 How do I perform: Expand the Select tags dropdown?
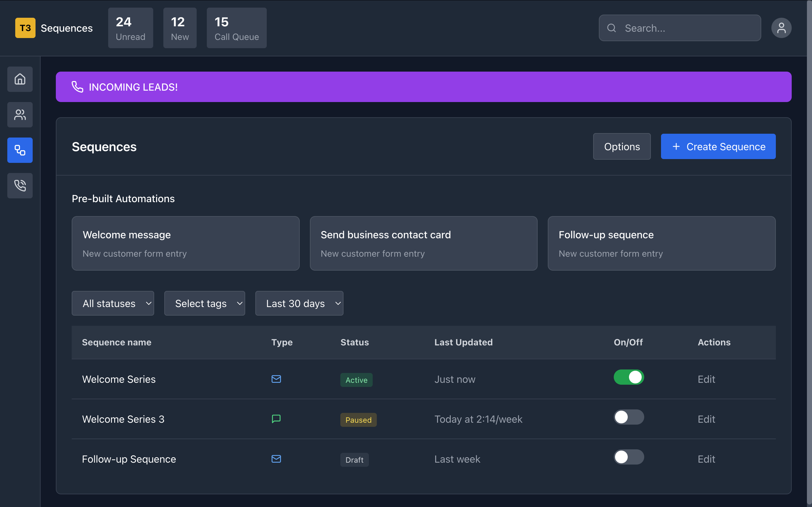click(204, 304)
